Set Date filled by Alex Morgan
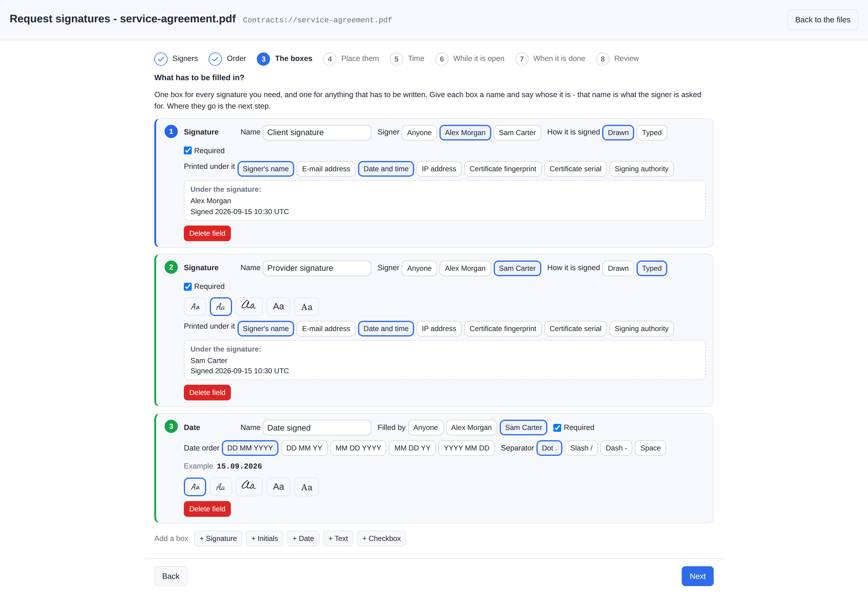Screen dimensions: 868x603 pyautogui.click(x=471, y=427)
